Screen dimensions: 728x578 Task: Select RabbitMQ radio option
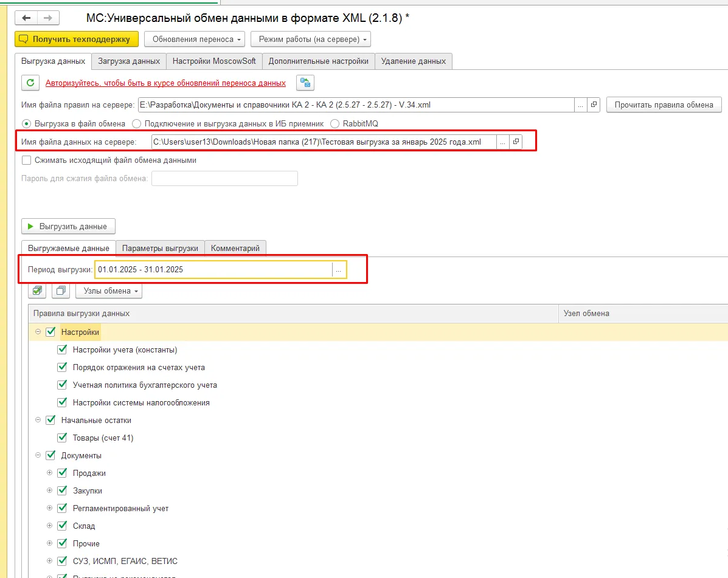click(x=335, y=124)
